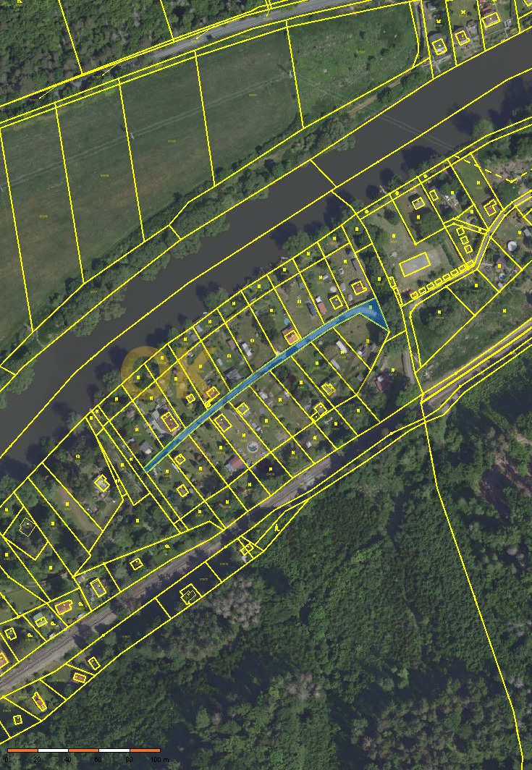Click the round garden pool below the blue path
532x770 pixels.
coord(253,447)
